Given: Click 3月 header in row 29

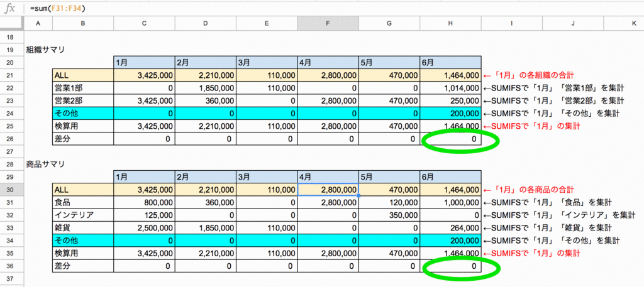Looking at the screenshot, I should click(267, 177).
